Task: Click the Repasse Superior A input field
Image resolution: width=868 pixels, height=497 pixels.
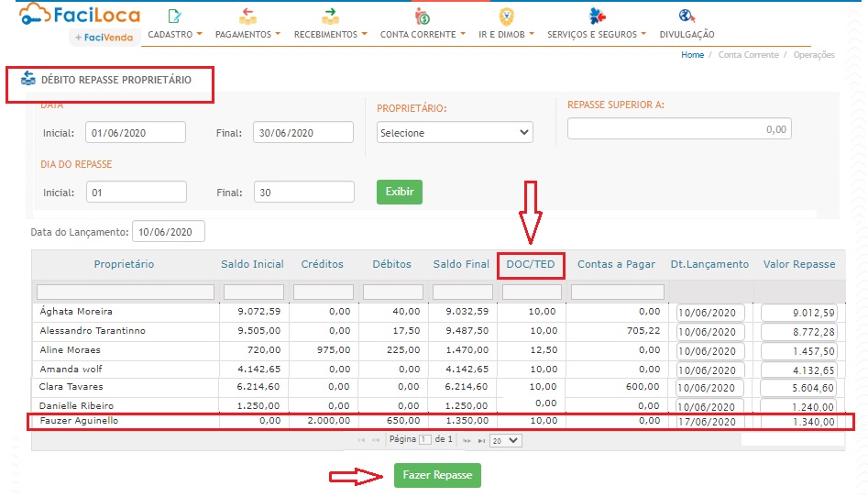Action: click(678, 129)
